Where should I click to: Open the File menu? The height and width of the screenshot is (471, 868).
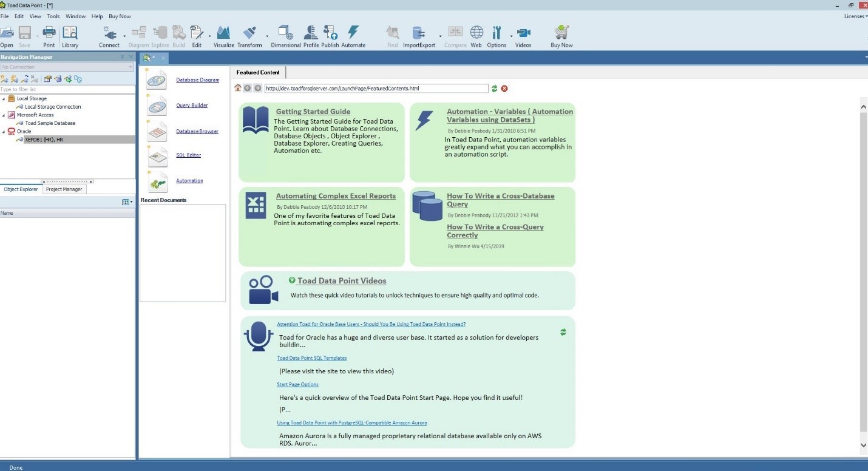[4, 16]
